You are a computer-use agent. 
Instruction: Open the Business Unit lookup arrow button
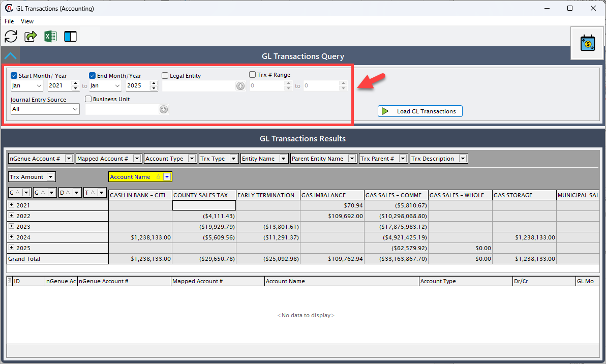pyautogui.click(x=164, y=109)
